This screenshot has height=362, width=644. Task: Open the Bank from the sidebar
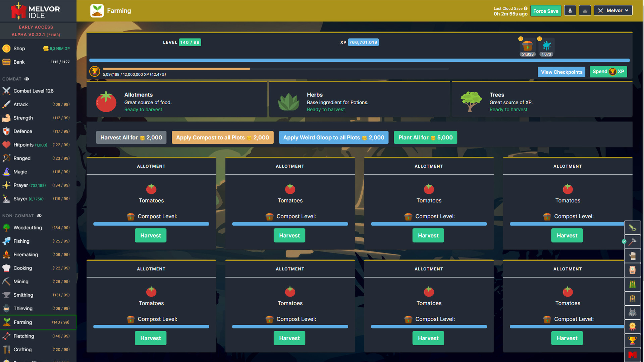[x=19, y=62]
